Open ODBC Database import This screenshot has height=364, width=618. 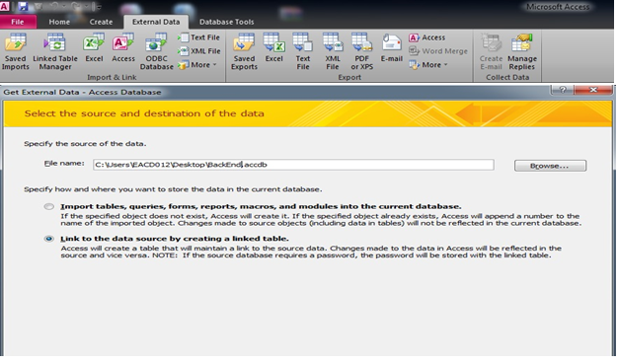[x=156, y=52]
